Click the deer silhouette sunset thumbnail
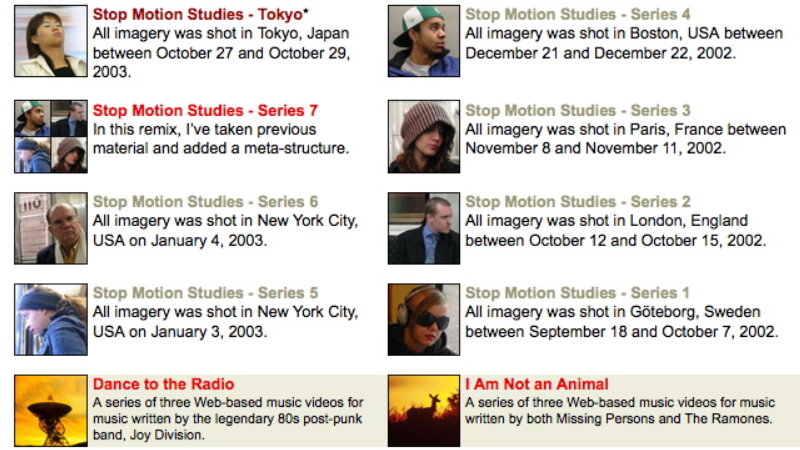 click(423, 411)
